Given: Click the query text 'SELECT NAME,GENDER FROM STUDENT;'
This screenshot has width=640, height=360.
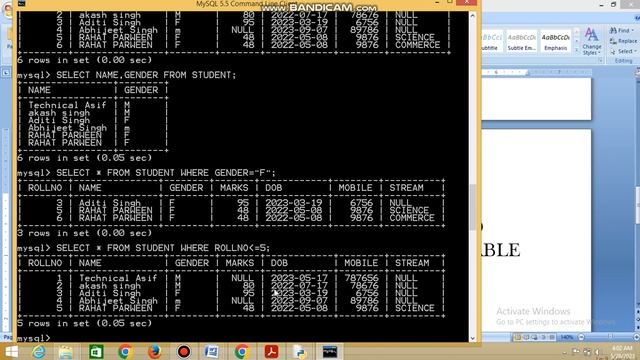Looking at the screenshot, I should pyautogui.click(x=146, y=75).
